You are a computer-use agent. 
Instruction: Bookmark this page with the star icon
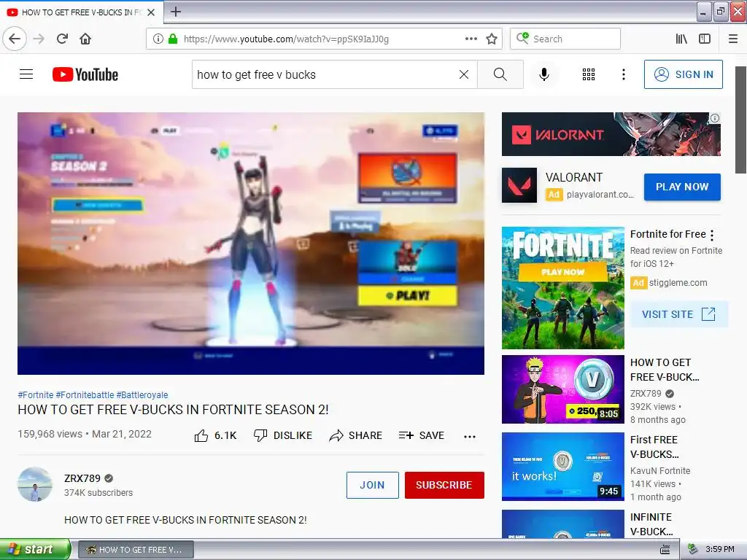tap(492, 39)
